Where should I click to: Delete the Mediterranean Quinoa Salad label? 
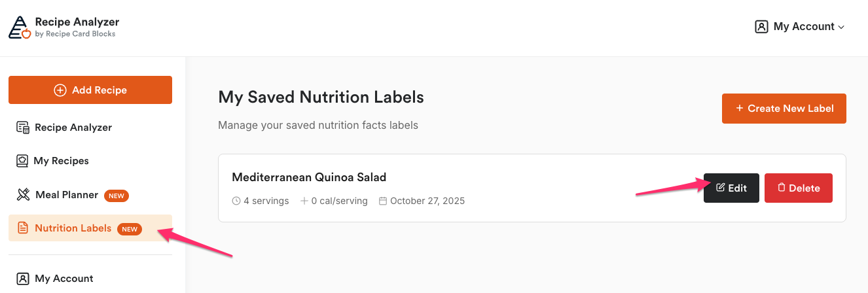point(798,188)
